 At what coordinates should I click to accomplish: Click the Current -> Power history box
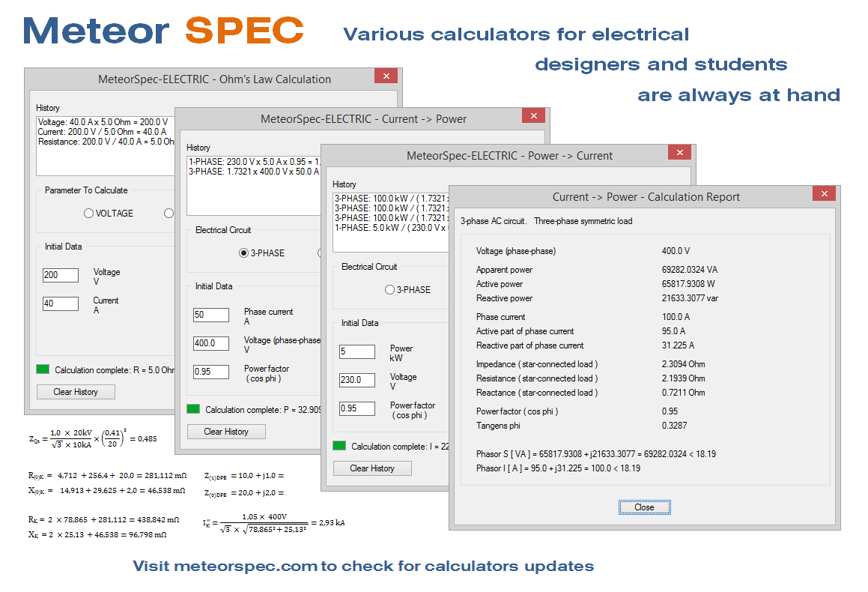coord(254,186)
